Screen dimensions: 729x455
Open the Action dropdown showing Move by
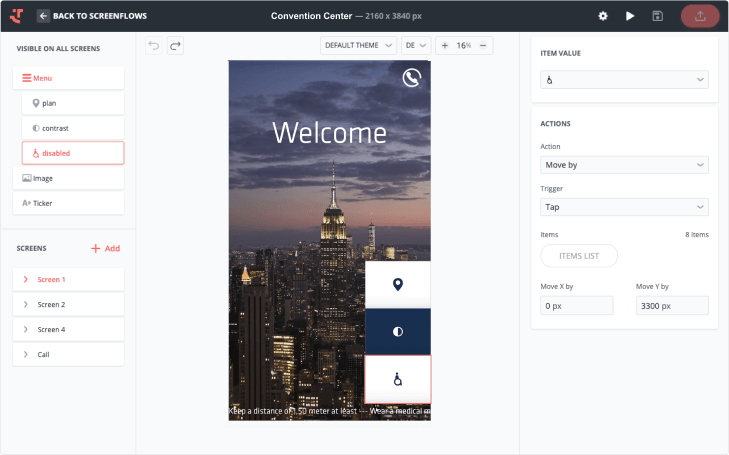(x=624, y=165)
